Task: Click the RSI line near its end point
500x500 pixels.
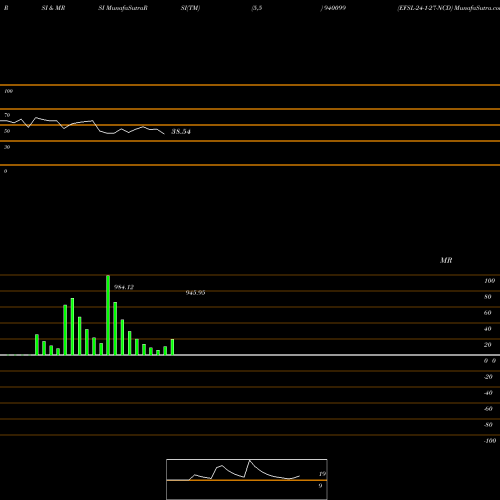Action: [x=163, y=133]
